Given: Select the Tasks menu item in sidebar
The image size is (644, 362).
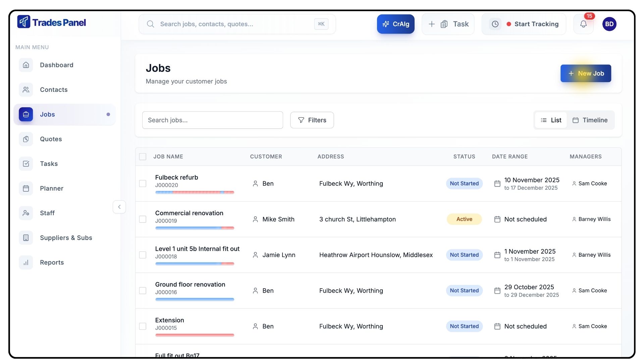Looking at the screenshot, I should 49,164.
